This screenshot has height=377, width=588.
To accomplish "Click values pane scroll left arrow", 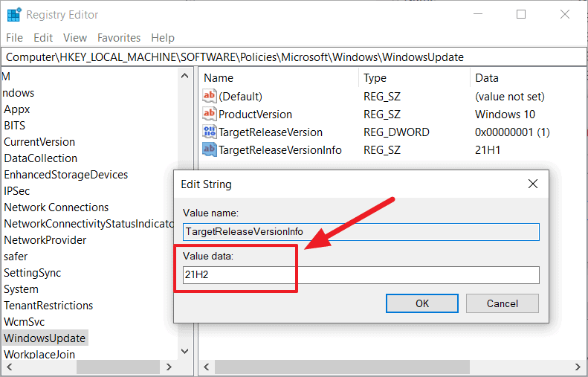I will point(206,367).
